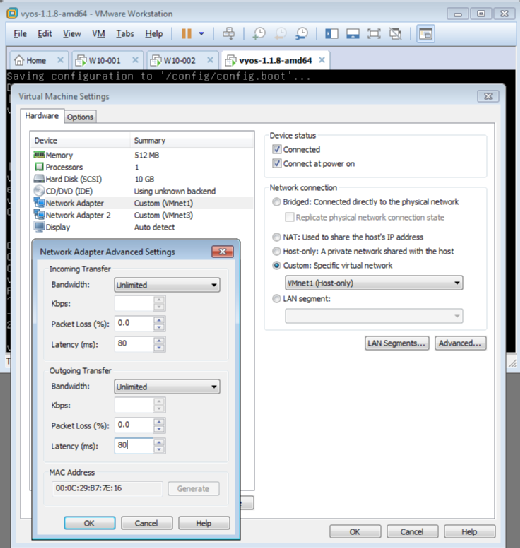Cancel the Network Adapter Advanced Settings dialog
520x548 pixels.
tap(147, 523)
